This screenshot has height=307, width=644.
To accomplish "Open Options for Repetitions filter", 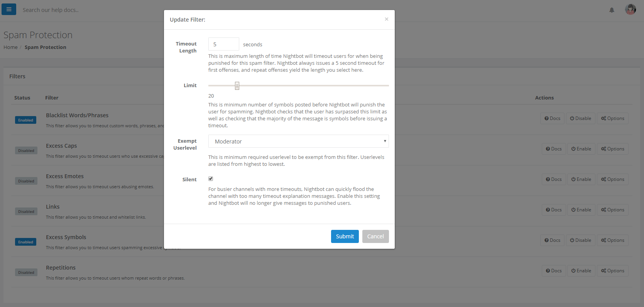I will tap(612, 271).
